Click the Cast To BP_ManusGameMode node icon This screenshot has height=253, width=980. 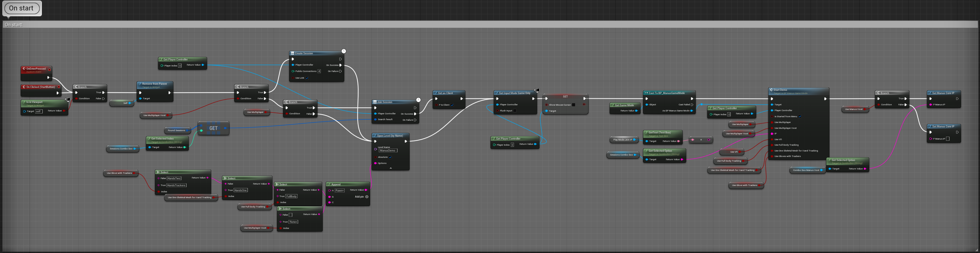[x=646, y=93]
